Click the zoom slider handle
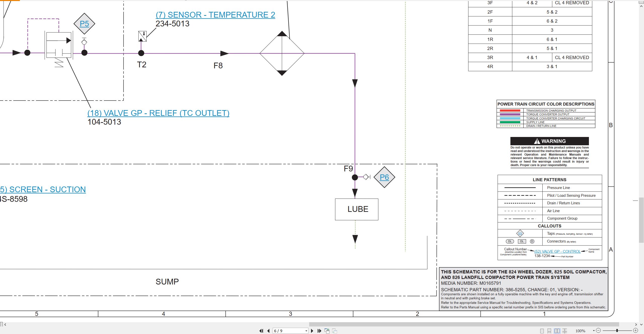 pyautogui.click(x=617, y=330)
